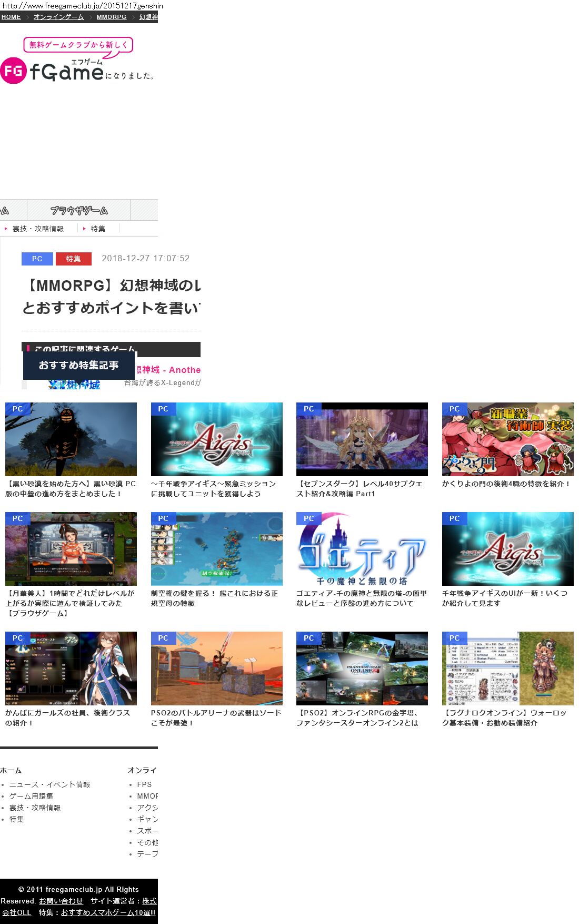Open the 特集 submenu item

click(98, 229)
